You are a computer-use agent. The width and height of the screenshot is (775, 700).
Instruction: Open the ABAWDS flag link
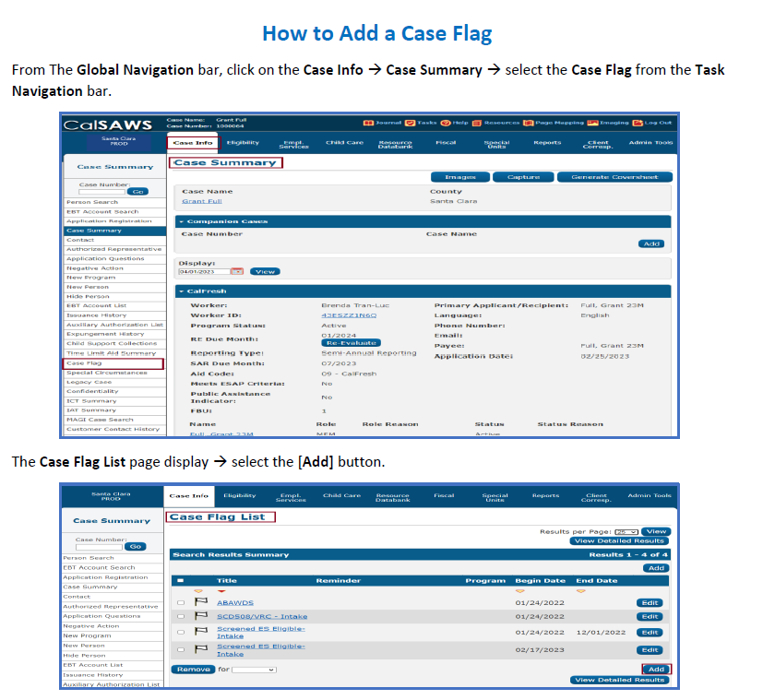pyautogui.click(x=235, y=602)
